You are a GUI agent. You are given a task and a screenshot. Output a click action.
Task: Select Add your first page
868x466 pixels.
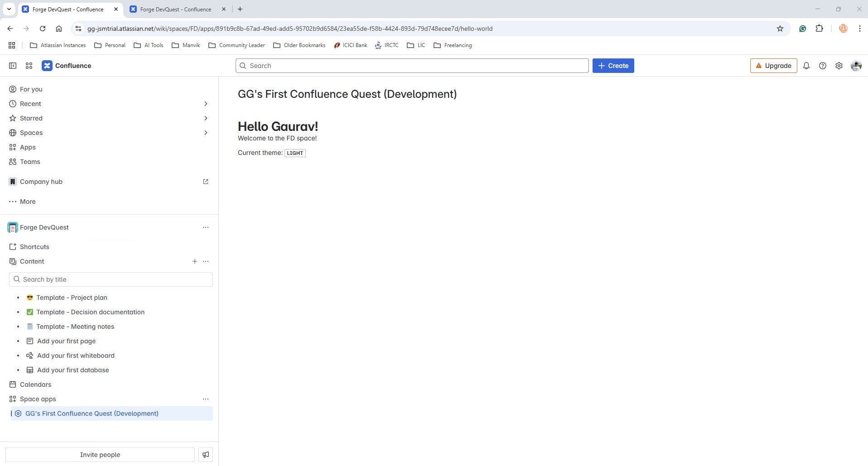pyautogui.click(x=66, y=341)
